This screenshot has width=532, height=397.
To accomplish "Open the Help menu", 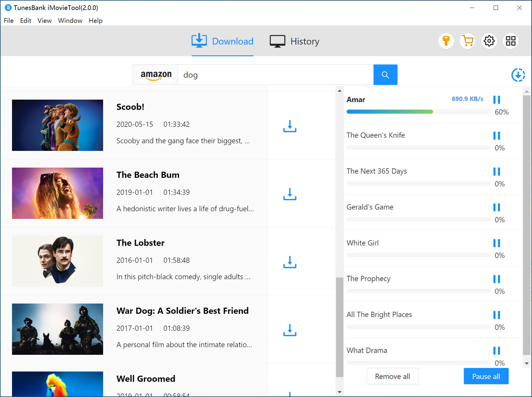I will [x=96, y=21].
